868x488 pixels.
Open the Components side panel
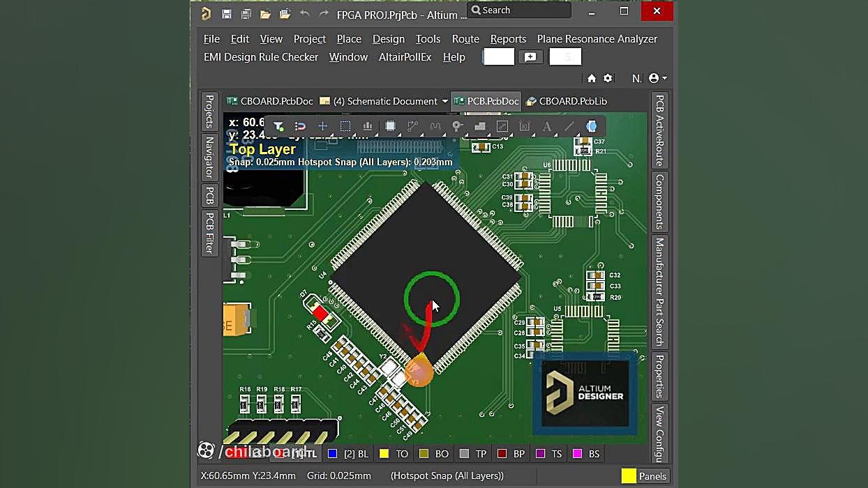click(x=659, y=201)
